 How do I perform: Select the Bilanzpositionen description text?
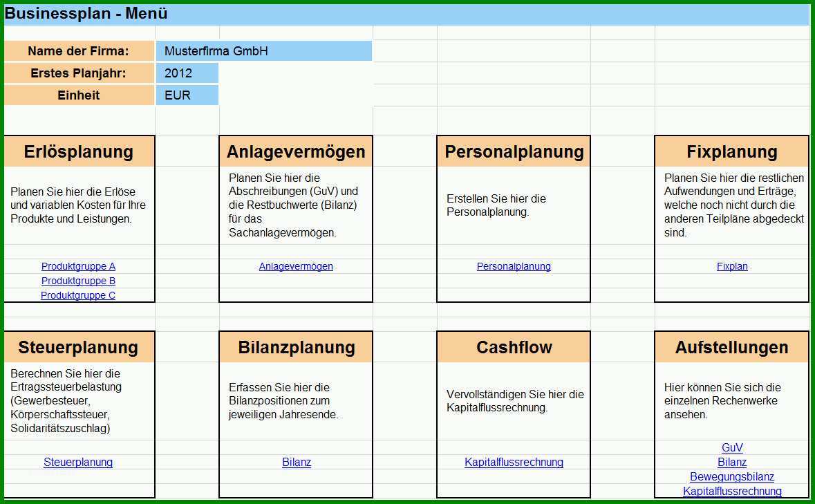tap(283, 400)
